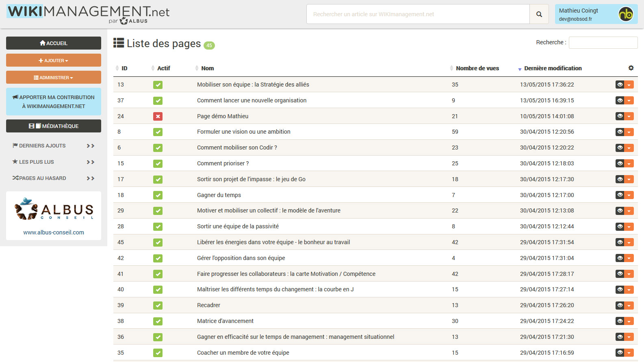The height and width of the screenshot is (362, 644).
Task: Click APPORTER MA CONTRIBUTION button
Action: (54, 102)
